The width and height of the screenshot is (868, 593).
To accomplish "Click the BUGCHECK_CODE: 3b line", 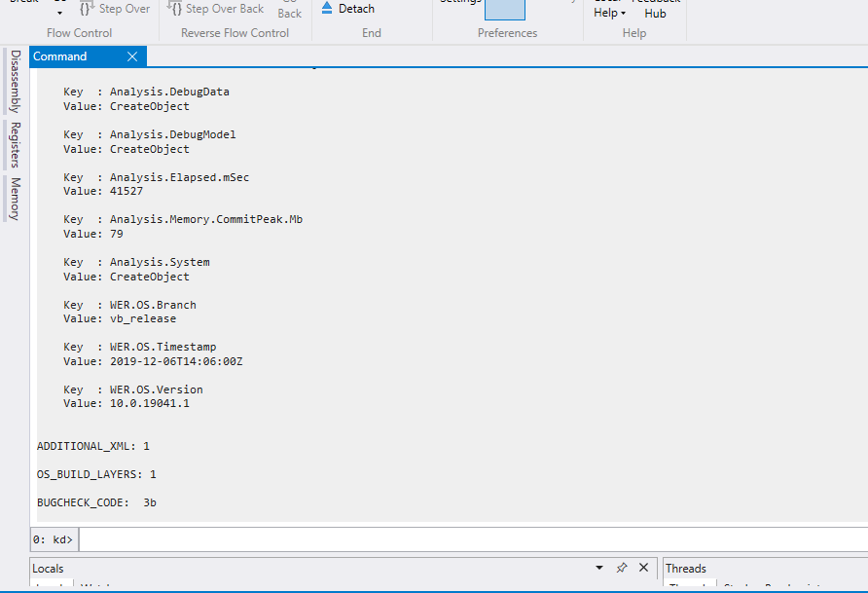I will point(96,502).
